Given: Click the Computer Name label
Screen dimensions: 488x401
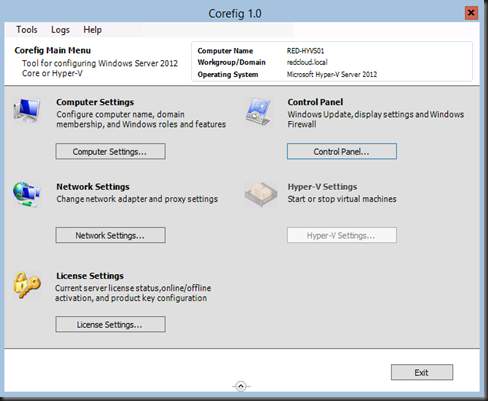Looking at the screenshot, I should [x=225, y=51].
